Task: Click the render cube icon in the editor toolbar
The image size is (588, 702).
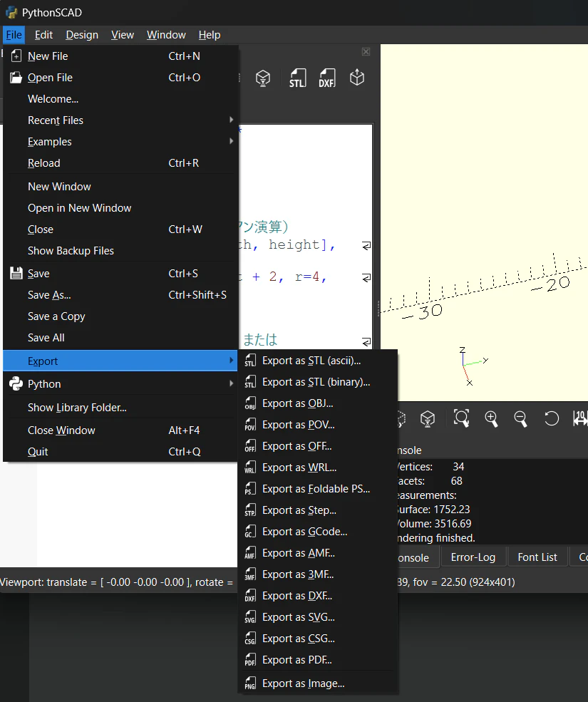Action: point(263,78)
